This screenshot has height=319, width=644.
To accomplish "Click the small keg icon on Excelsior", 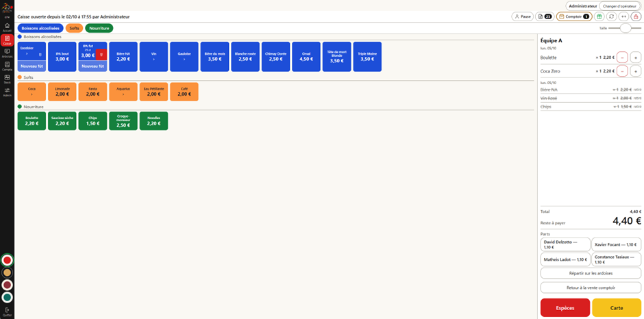I will tap(40, 54).
